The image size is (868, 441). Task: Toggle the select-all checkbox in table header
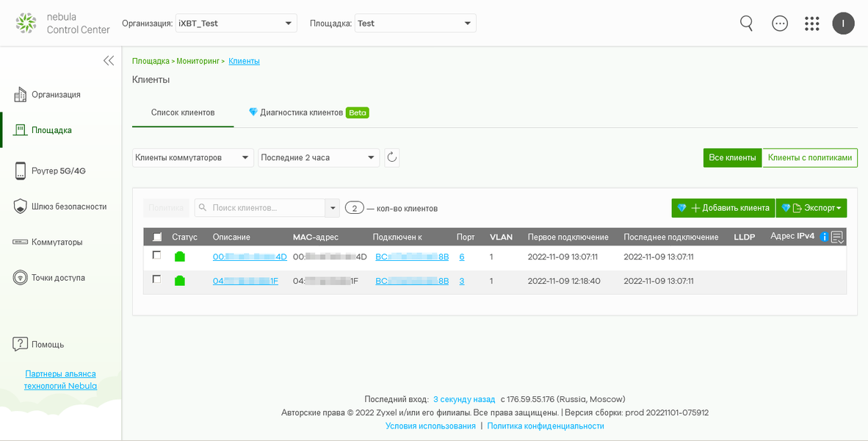pos(157,237)
